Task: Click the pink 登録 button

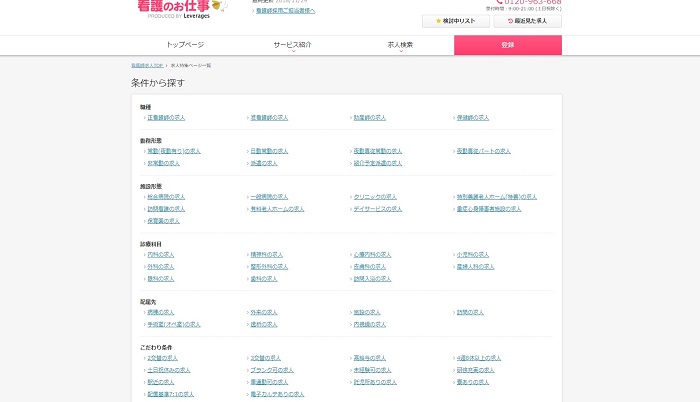Action: click(507, 45)
